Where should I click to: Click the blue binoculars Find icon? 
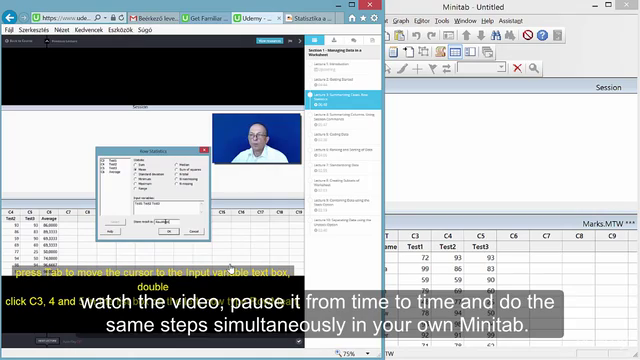tap(496, 36)
